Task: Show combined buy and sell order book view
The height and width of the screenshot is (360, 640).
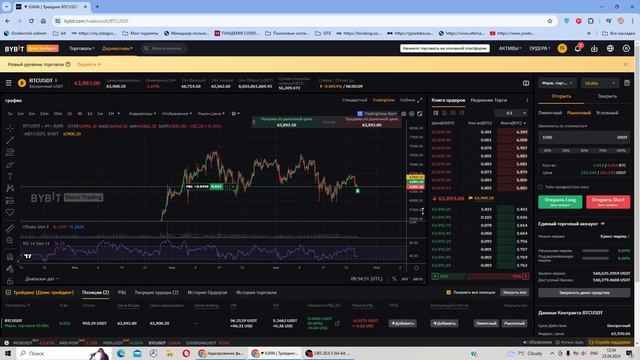Action: 436,113
